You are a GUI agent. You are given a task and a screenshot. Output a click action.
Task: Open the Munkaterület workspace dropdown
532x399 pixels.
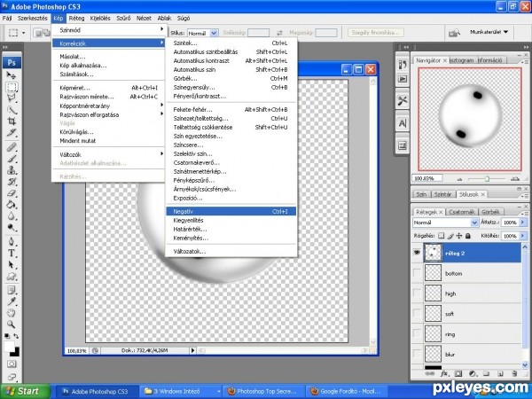[489, 32]
